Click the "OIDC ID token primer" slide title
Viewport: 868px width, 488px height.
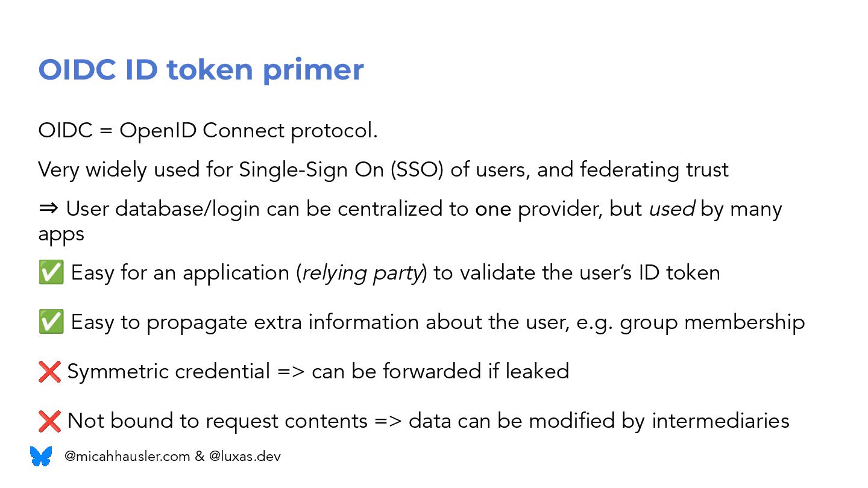(201, 70)
